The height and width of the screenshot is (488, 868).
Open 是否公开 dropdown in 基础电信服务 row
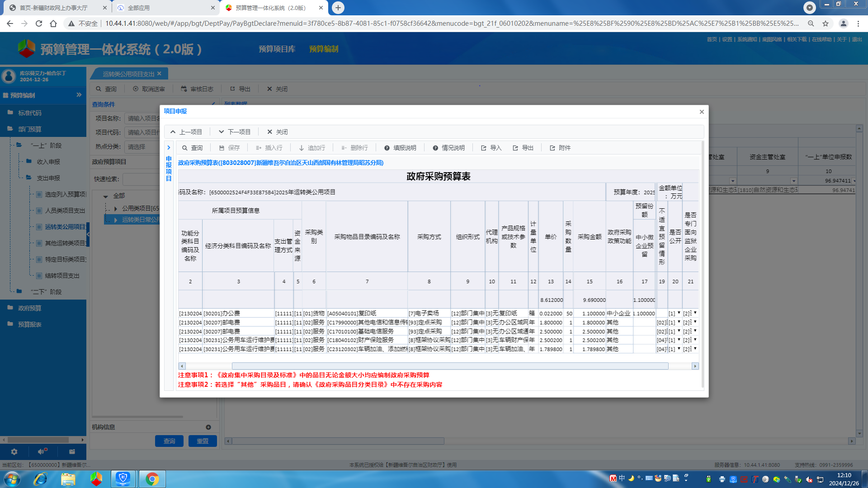[679, 331]
